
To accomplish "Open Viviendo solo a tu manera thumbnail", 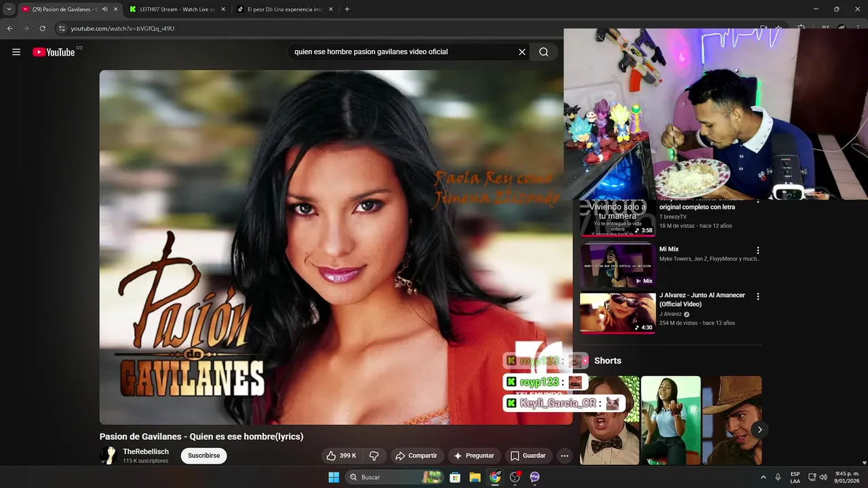I will (617, 218).
